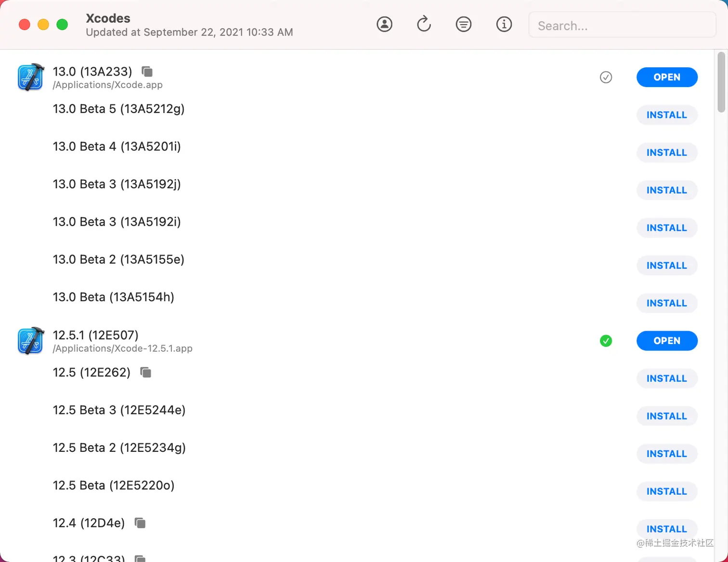Select row 13.0 Beta 3 (13A5192j)

point(117,184)
